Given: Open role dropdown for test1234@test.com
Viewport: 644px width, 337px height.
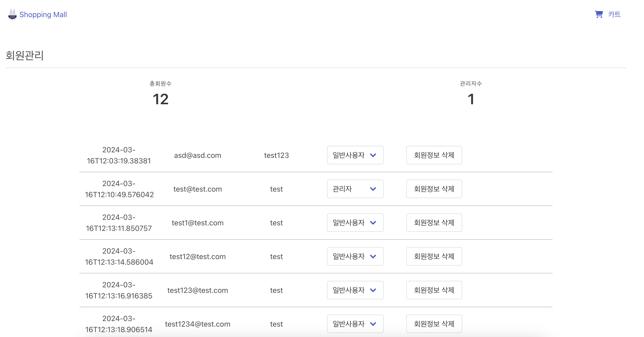Looking at the screenshot, I should coord(355,324).
